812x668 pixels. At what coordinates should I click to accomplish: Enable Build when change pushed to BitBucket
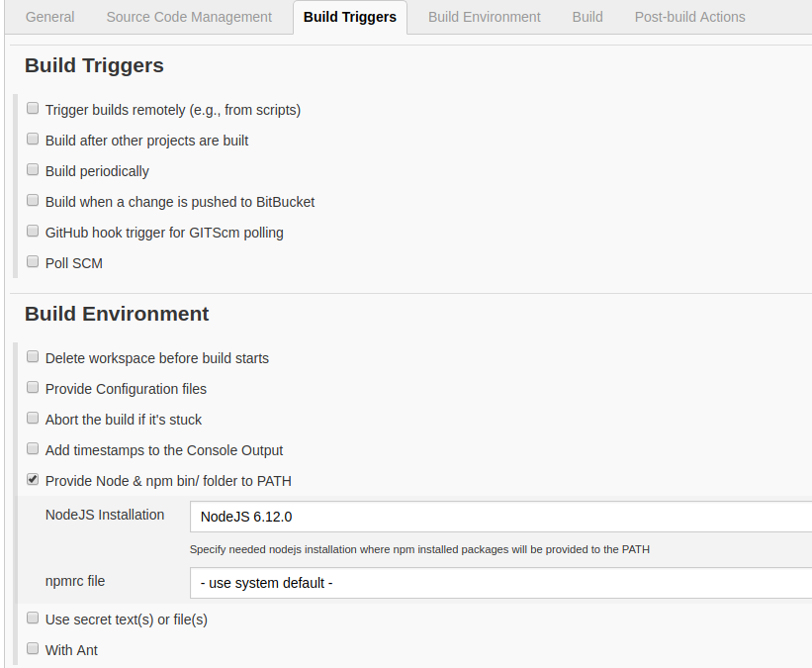[33, 201]
